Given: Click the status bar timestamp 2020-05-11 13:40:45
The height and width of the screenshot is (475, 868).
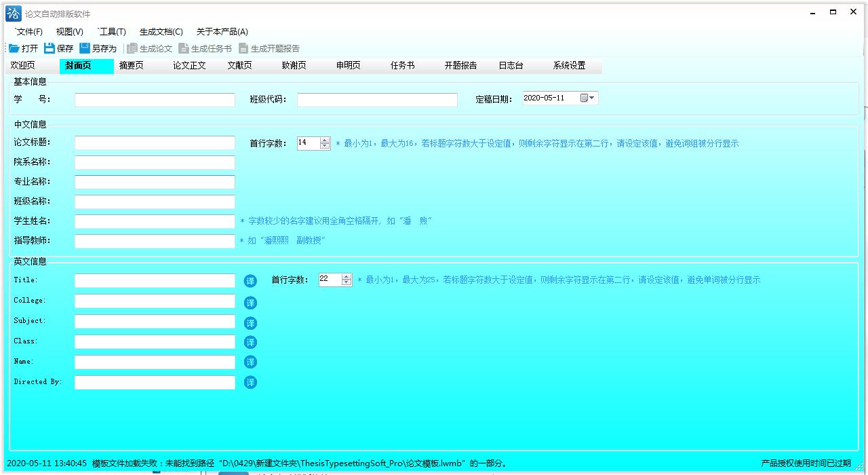Looking at the screenshot, I should [47, 463].
